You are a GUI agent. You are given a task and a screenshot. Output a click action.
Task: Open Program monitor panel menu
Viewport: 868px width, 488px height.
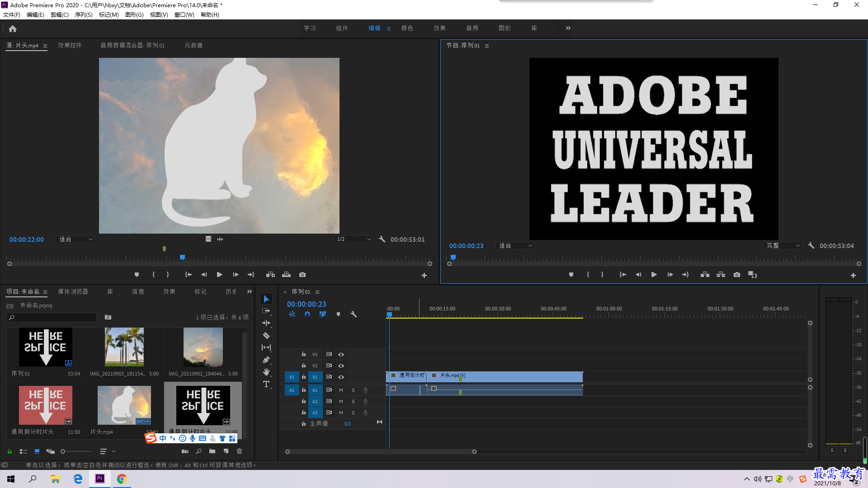pos(487,46)
